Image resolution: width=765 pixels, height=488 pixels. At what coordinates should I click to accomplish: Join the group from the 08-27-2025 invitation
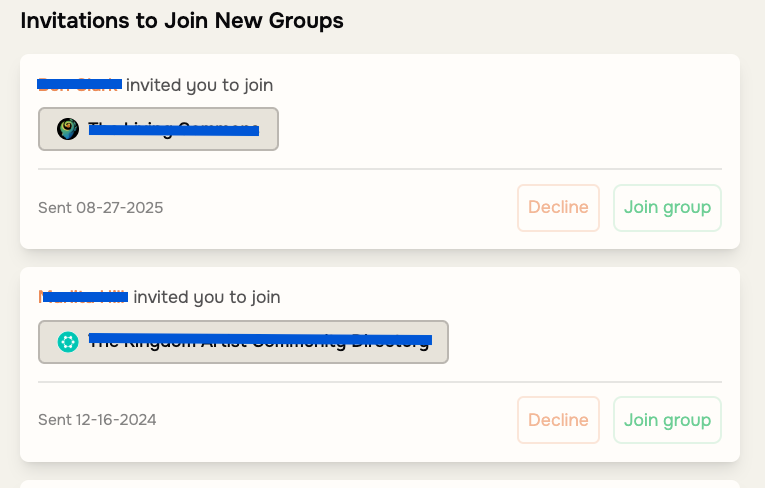pos(667,208)
